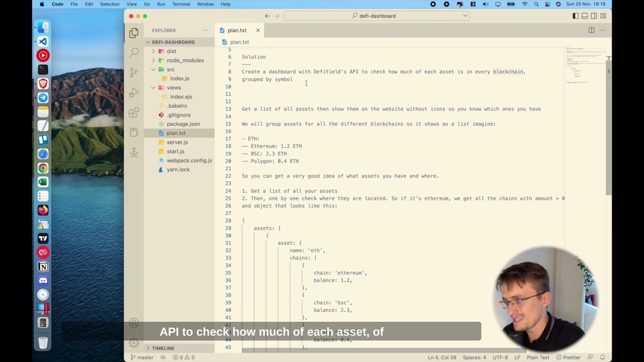Open yarn.lock in the explorer

(x=179, y=169)
